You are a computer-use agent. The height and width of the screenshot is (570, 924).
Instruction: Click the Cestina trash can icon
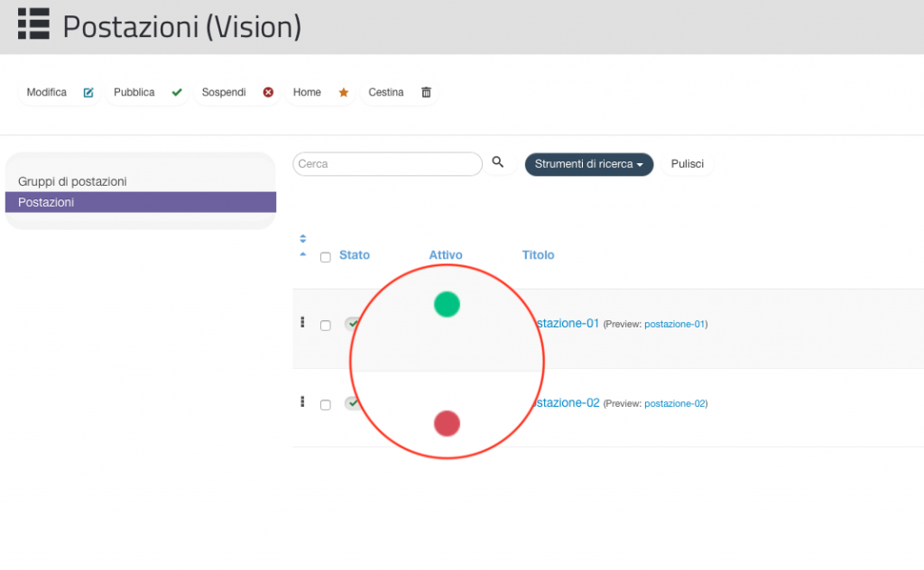426,93
